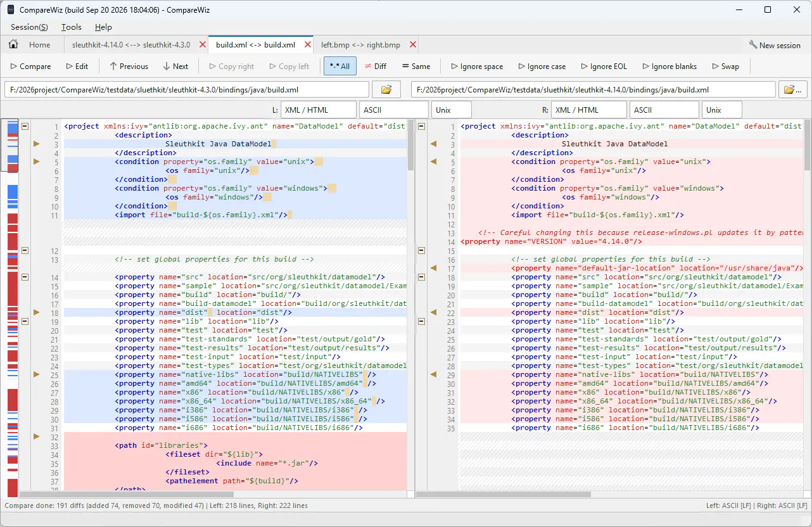Viewport: 812px width, 527px height.
Task: Open the left Unix line-ending dropdown
Action: (x=452, y=110)
